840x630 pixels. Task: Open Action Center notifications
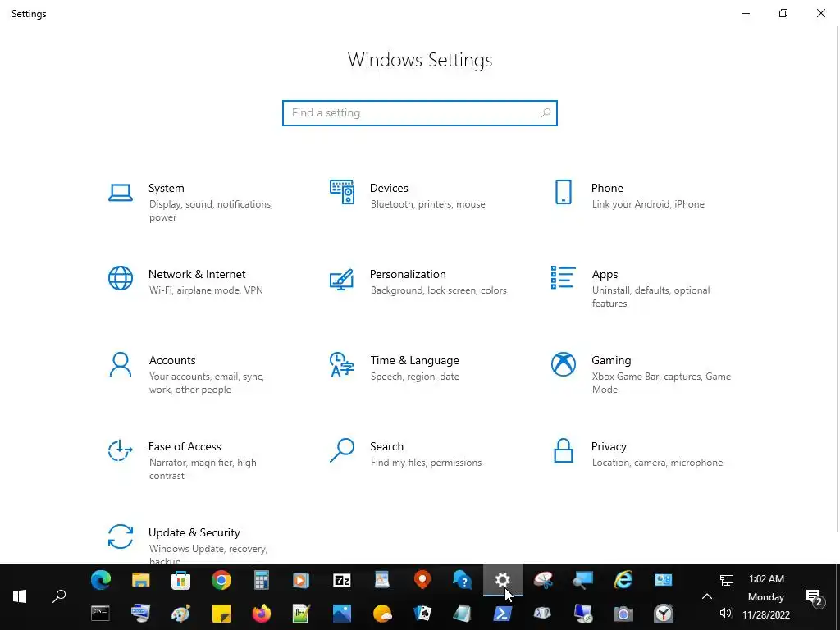[815, 597]
